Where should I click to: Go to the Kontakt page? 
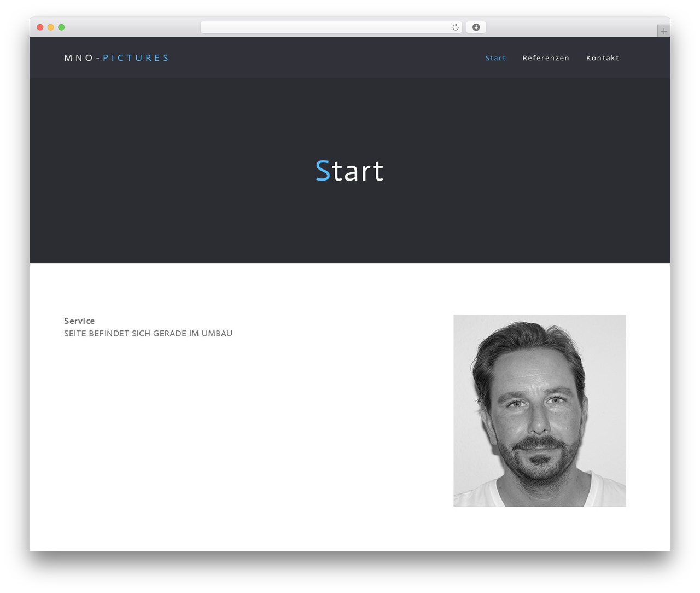[x=603, y=58]
